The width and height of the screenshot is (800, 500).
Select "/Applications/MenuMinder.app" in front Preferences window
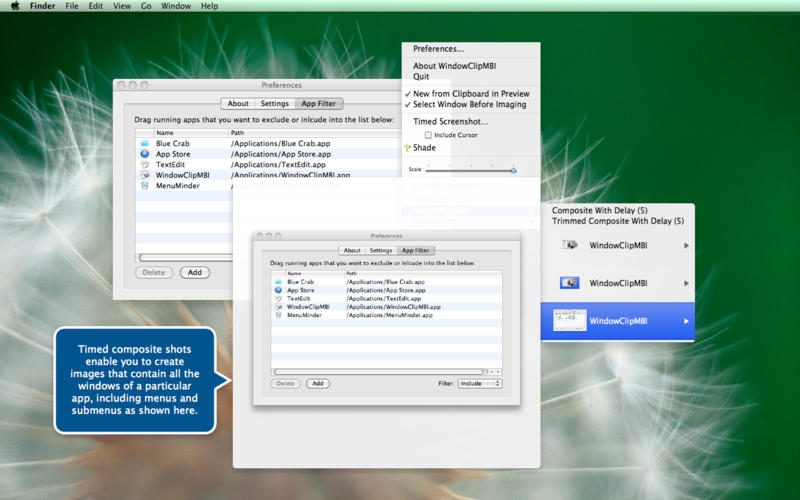click(x=389, y=315)
